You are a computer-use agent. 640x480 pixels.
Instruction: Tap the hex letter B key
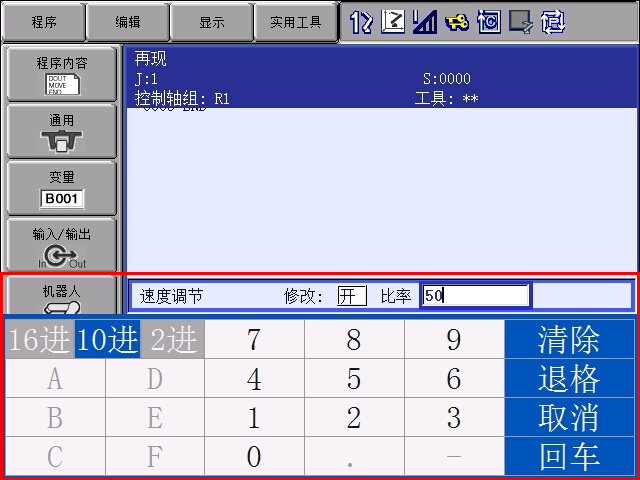click(55, 417)
